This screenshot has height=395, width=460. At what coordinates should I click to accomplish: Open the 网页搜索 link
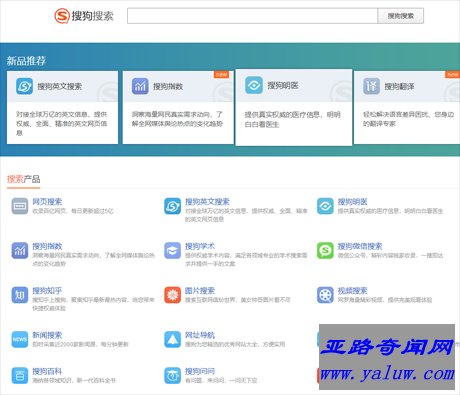click(x=47, y=202)
